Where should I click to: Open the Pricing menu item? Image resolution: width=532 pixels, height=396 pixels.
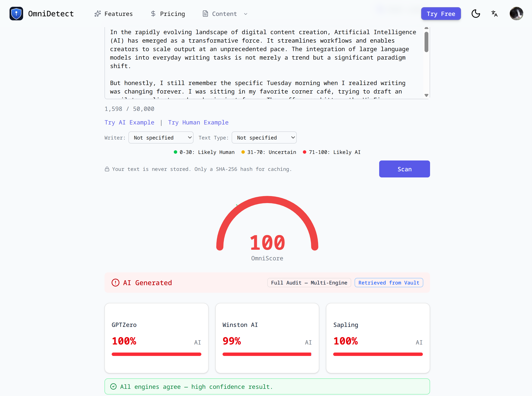(x=172, y=14)
